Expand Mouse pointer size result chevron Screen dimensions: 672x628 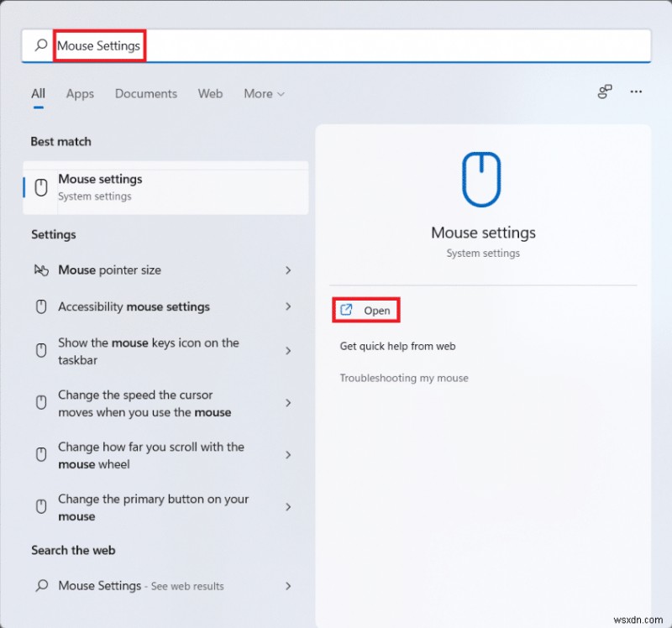click(x=288, y=270)
